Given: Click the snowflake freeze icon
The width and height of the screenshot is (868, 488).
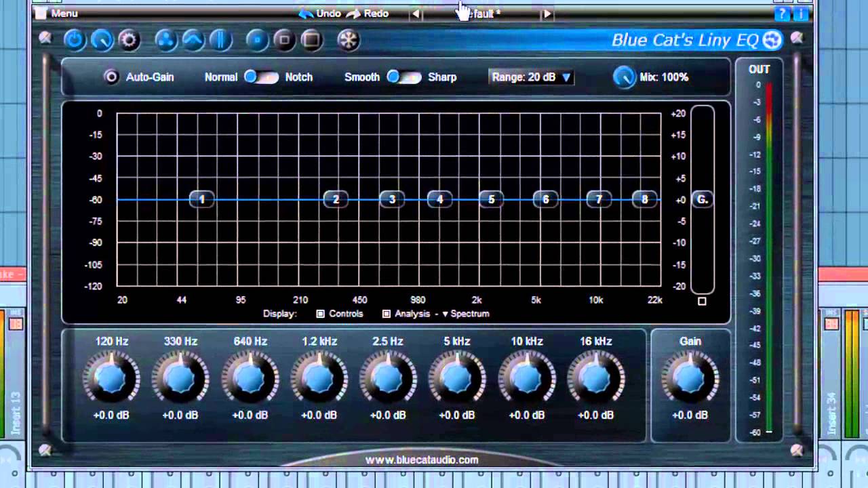Looking at the screenshot, I should point(349,40).
